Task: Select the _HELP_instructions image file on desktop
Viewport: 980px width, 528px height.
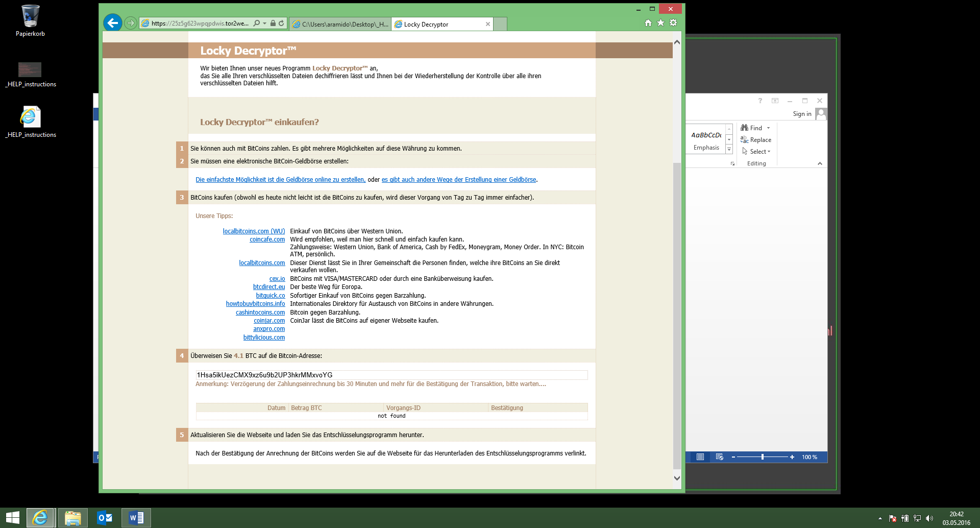Action: (30, 74)
